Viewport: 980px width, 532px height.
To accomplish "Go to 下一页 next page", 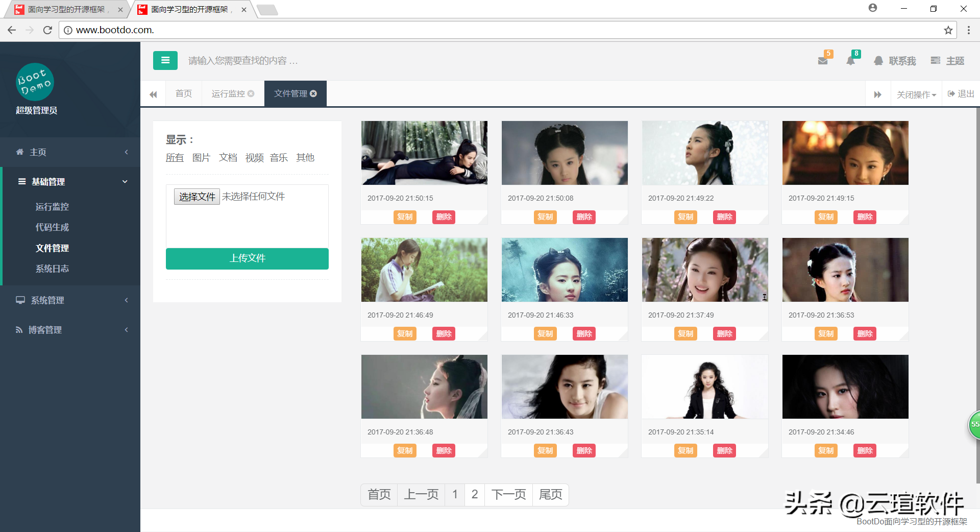I will (508, 495).
